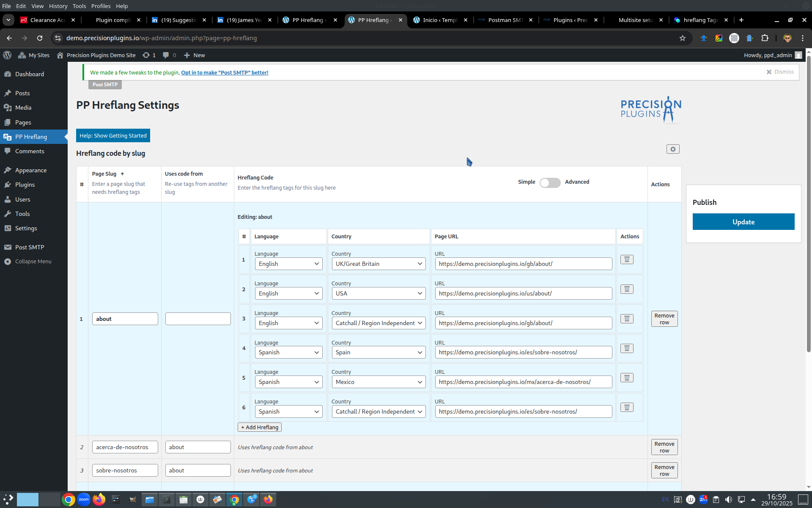Click the trash icon for hreflang row 1
This screenshot has height=508, width=812.
point(627,260)
